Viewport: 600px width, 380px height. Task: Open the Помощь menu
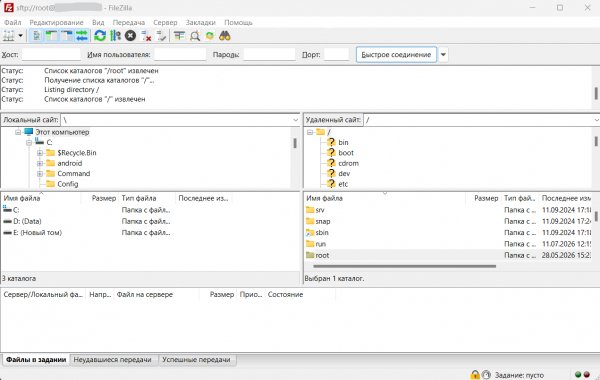pos(238,23)
